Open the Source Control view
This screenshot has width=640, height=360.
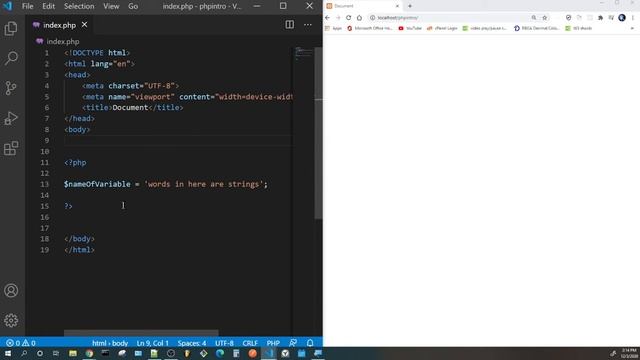11,88
